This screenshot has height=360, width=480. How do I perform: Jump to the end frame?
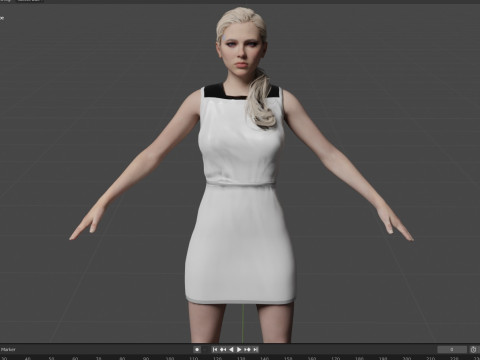click(x=255, y=349)
